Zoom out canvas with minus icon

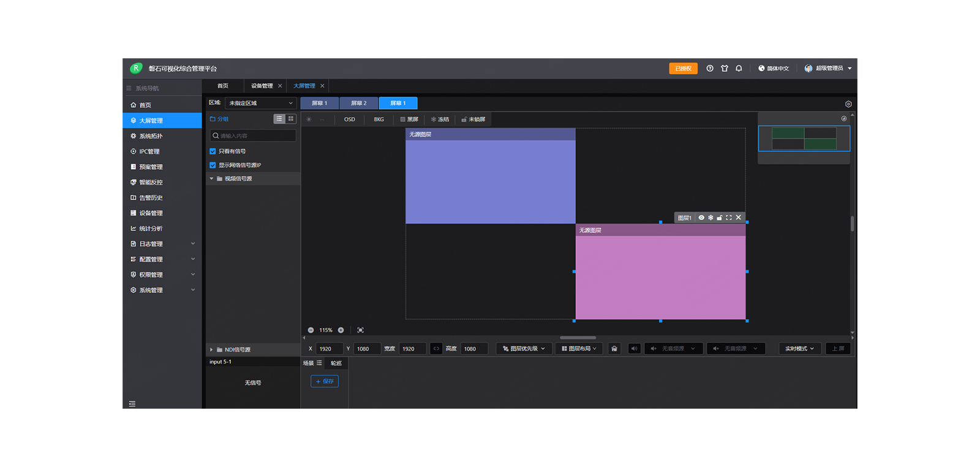311,330
